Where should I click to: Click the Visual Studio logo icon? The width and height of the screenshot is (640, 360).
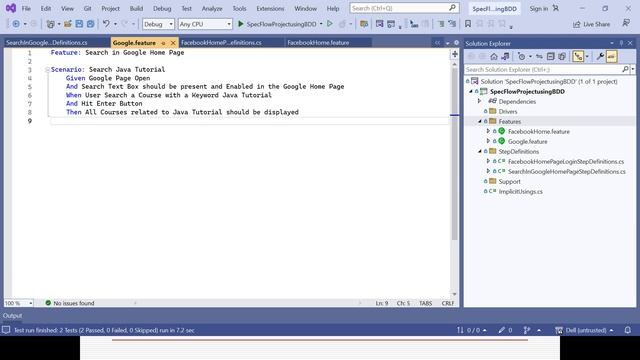click(x=11, y=8)
